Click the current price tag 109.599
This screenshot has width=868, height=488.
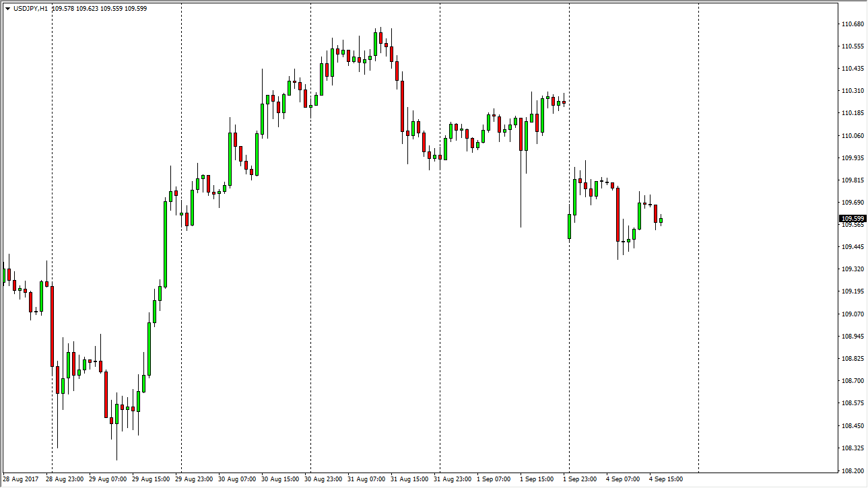(x=853, y=219)
